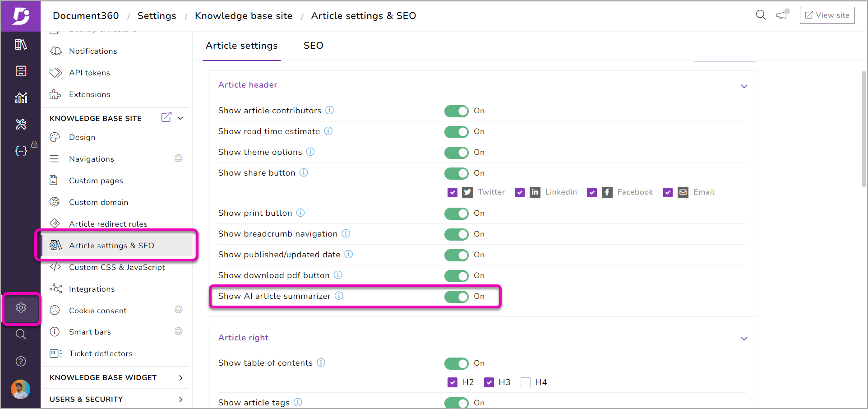Open the user profile avatar
The image size is (868, 409).
[21, 389]
